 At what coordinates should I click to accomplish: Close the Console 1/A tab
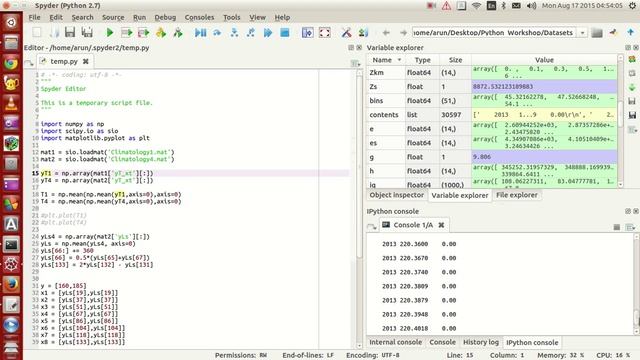[441, 225]
